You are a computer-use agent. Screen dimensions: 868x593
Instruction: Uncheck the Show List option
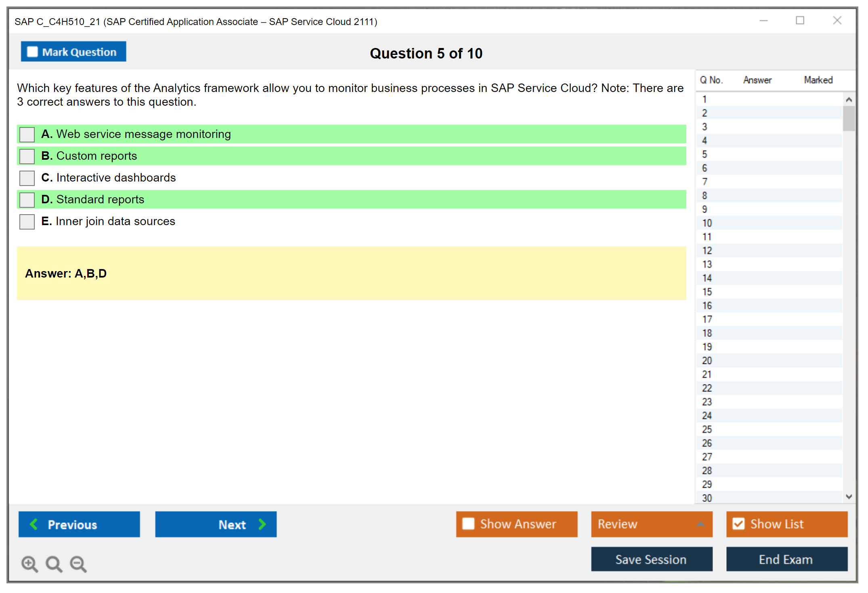coord(738,524)
